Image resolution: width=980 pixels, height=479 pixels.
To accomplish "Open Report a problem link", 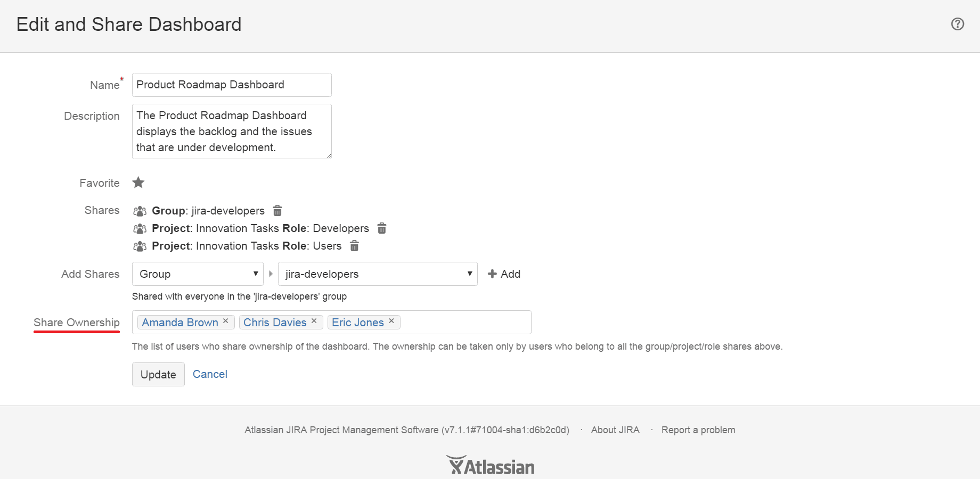I will tap(698, 430).
